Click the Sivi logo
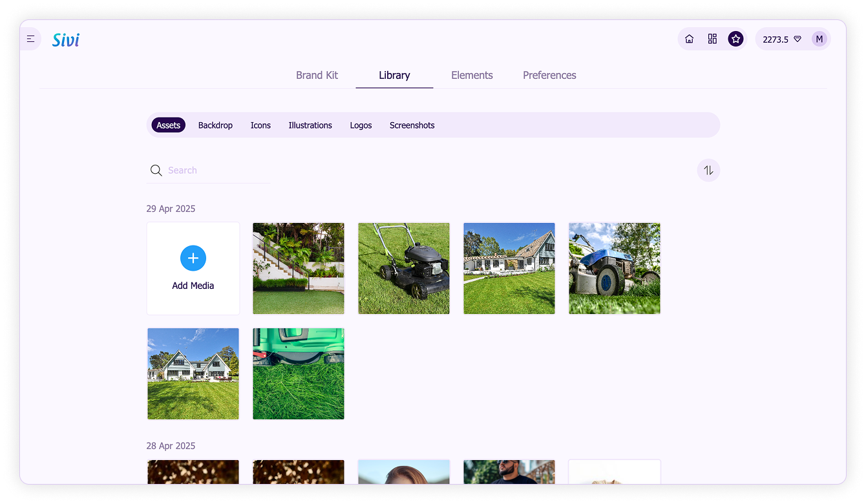This screenshot has width=866, height=504. 66,40
